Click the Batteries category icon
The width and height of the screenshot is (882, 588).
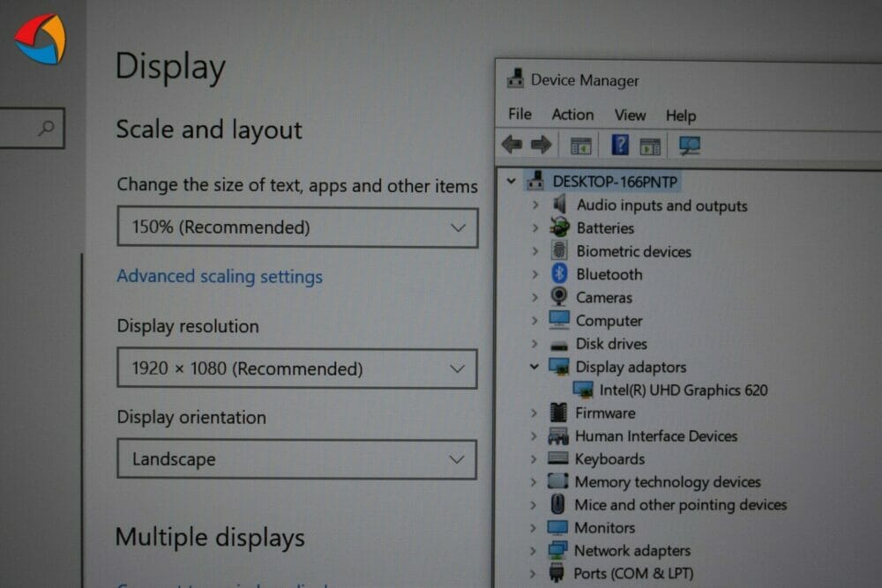pos(559,227)
